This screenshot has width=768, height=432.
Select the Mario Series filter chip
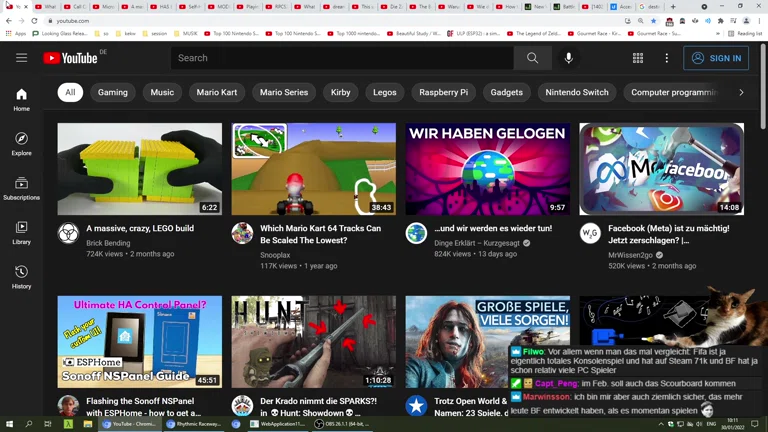[x=284, y=93]
